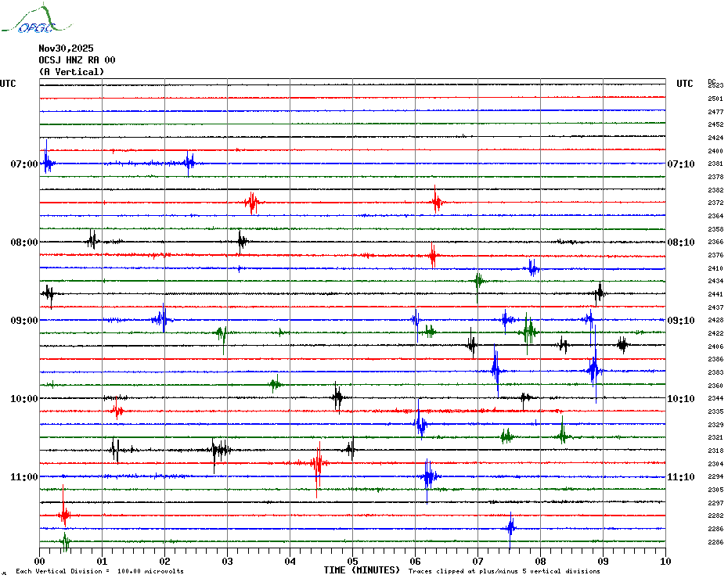Click the DC offset value 2400

(x=715, y=151)
